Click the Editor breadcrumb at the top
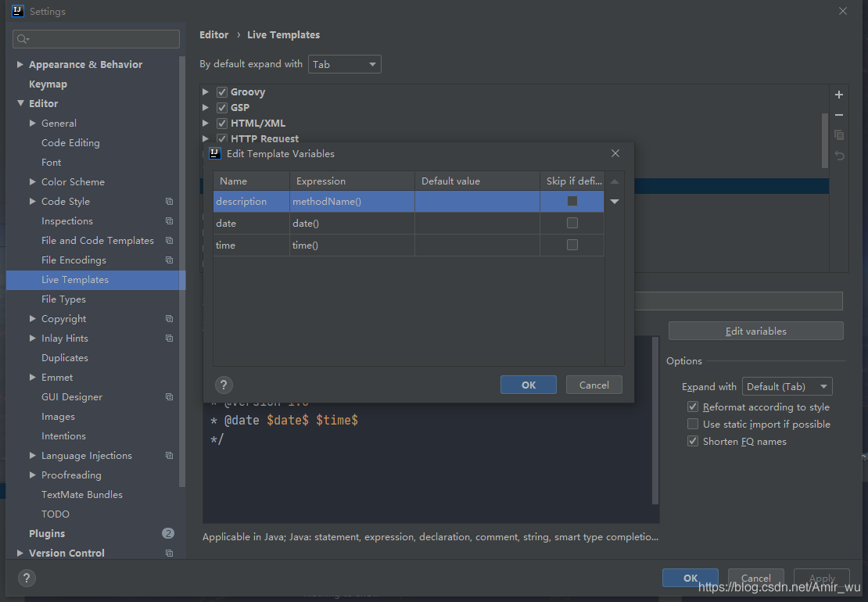 click(x=213, y=34)
